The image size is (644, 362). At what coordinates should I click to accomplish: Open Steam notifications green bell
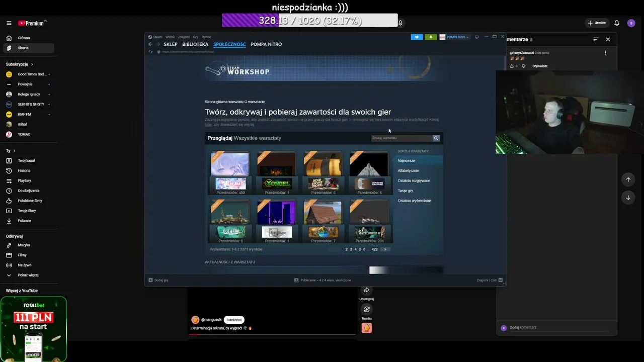coord(431,37)
